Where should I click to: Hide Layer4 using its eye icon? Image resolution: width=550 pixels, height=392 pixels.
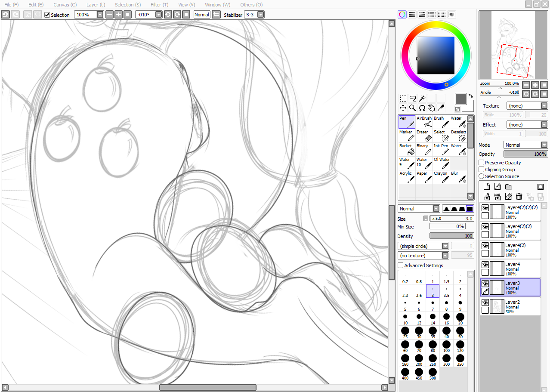coord(485,265)
